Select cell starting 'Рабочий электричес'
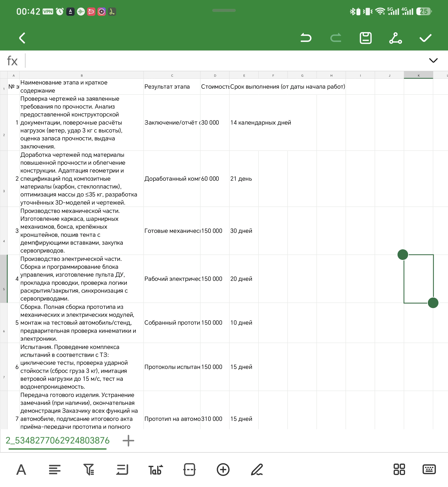 pyautogui.click(x=172, y=279)
